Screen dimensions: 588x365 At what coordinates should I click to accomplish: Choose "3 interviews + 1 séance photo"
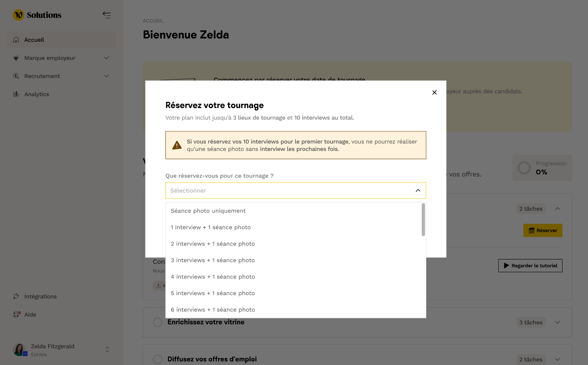pyautogui.click(x=213, y=260)
